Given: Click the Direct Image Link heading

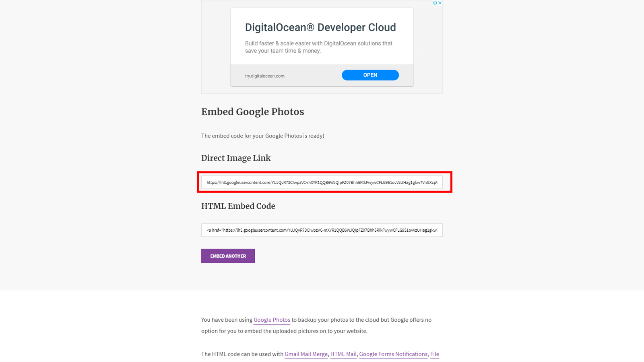Looking at the screenshot, I should [236, 158].
